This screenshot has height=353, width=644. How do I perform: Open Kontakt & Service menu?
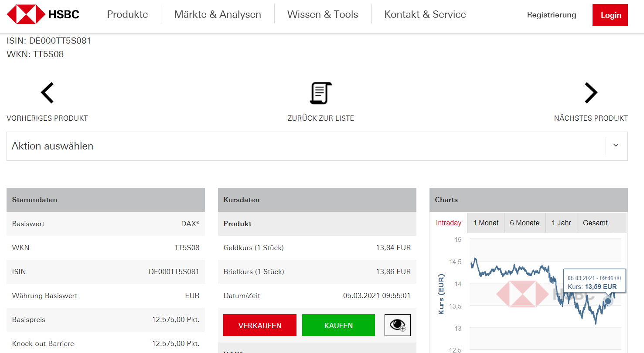tap(425, 14)
